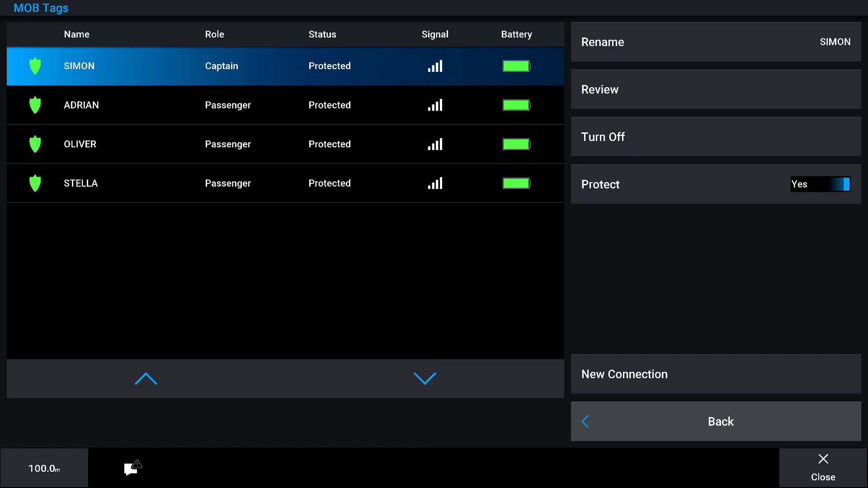Click STELLA's battery level indicator
The width and height of the screenshot is (868, 488).
[516, 183]
